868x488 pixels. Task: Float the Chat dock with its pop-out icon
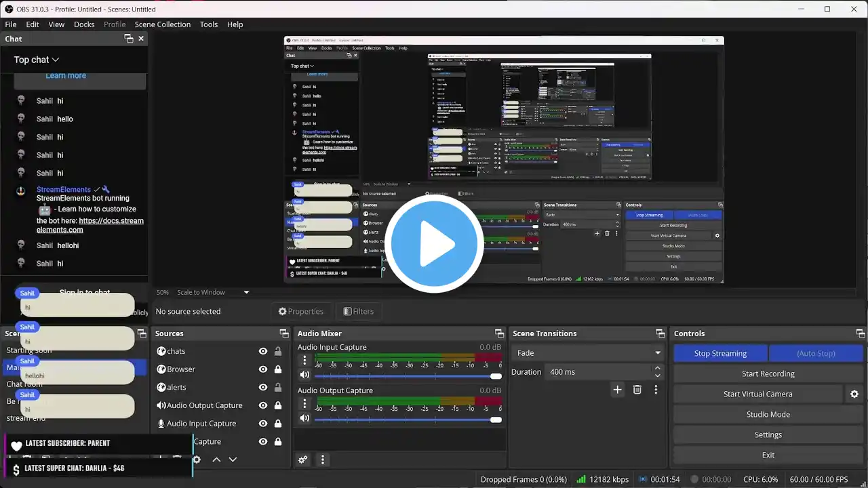click(129, 39)
